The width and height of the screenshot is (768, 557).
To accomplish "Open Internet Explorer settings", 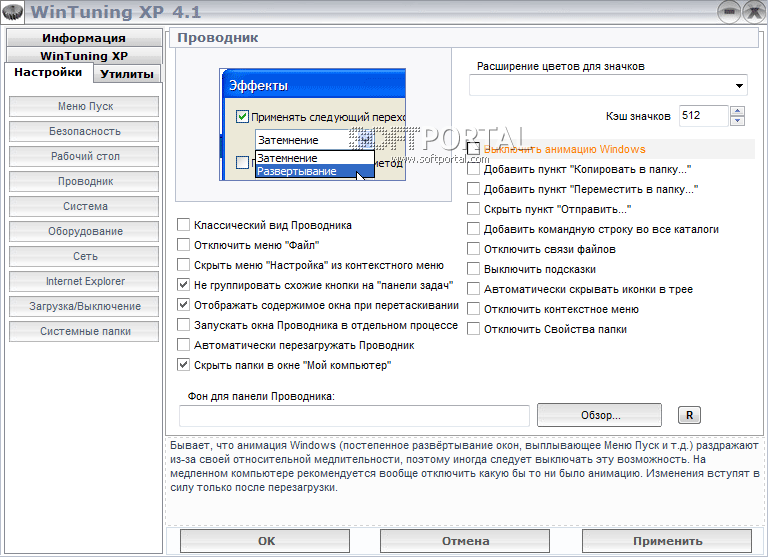I will pos(84,281).
